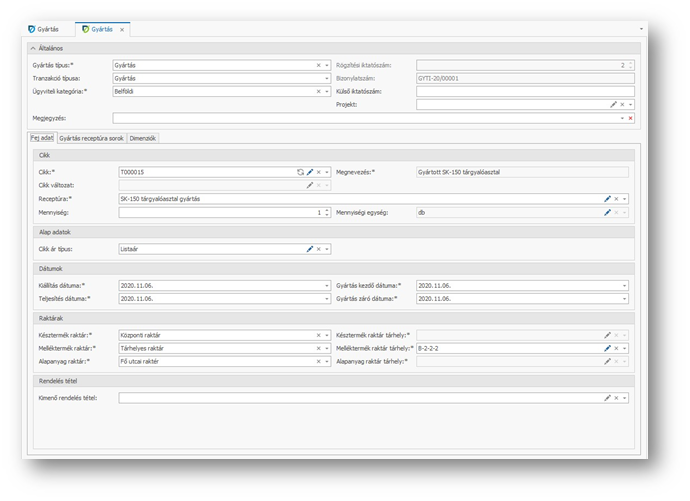
Task: Edit the Melléktermék raktár tárhely with the pencil
Action: [607, 348]
